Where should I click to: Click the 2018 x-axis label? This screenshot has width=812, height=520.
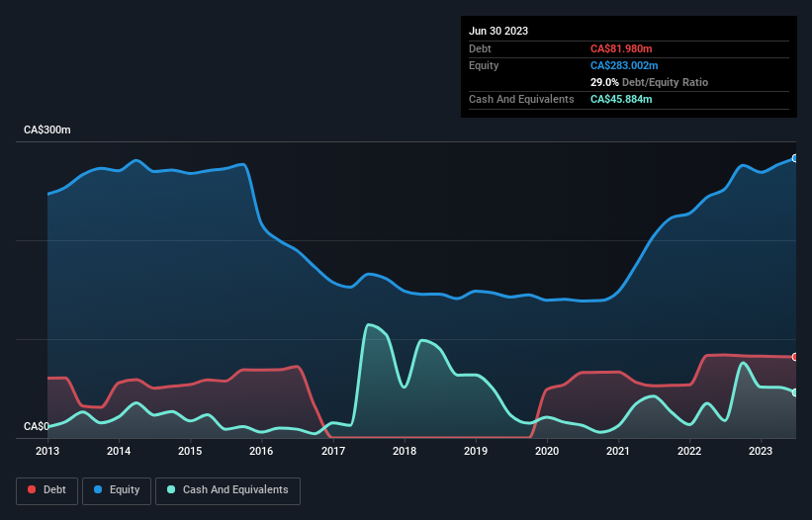click(405, 451)
